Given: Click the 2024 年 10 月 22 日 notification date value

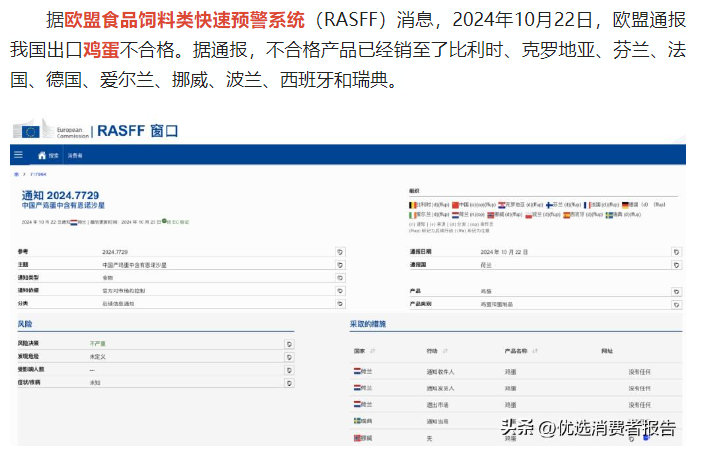Looking at the screenshot, I should pos(504,252).
